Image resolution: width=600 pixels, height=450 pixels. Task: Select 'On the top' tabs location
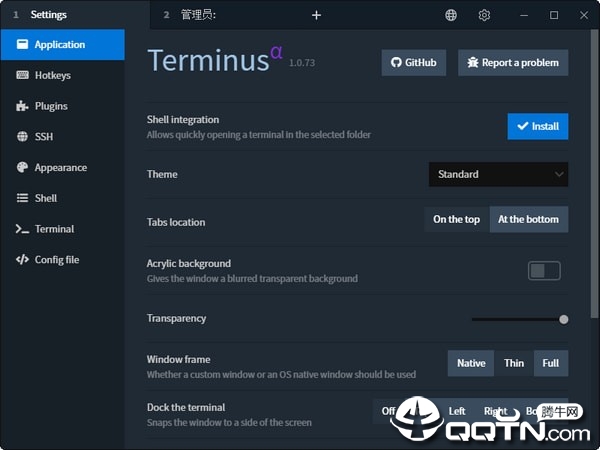click(x=457, y=219)
